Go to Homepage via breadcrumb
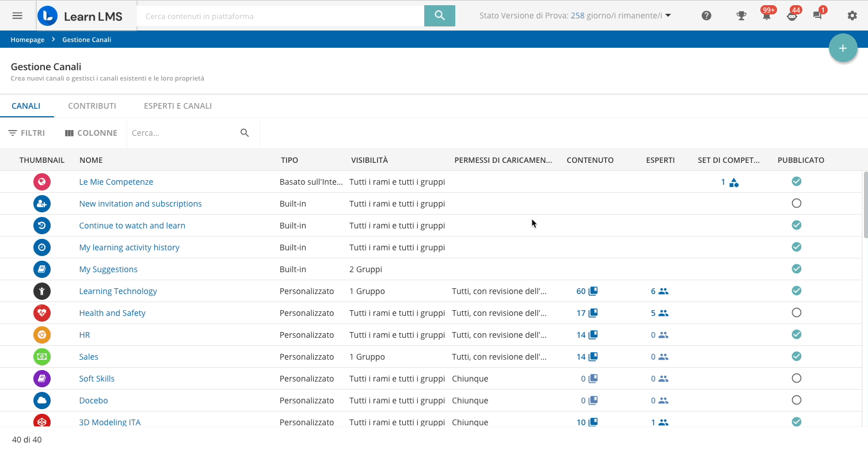 click(x=28, y=40)
